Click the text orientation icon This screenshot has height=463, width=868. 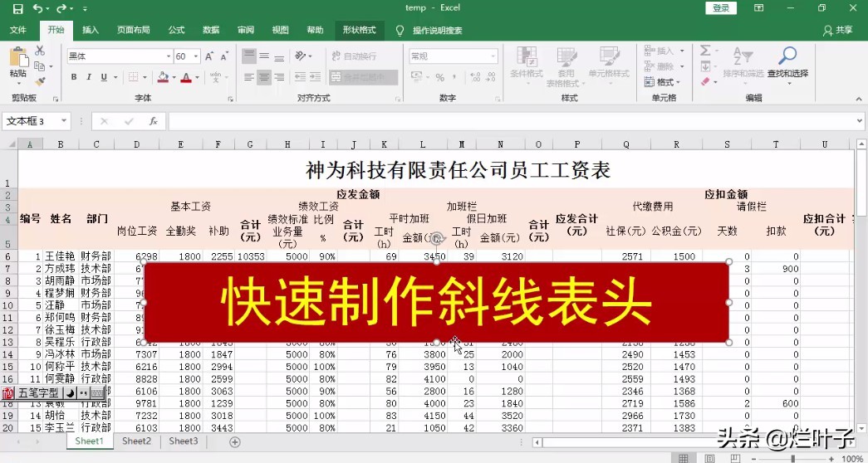tap(301, 56)
